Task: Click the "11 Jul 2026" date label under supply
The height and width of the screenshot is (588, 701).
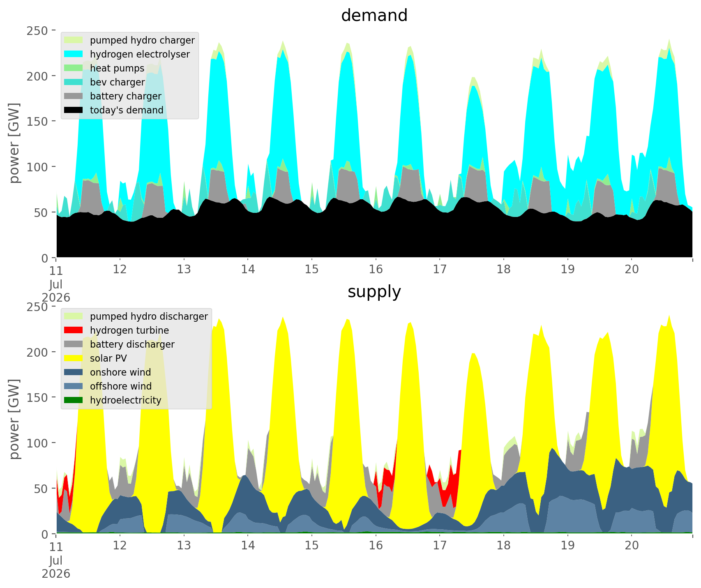Action: click(x=56, y=560)
